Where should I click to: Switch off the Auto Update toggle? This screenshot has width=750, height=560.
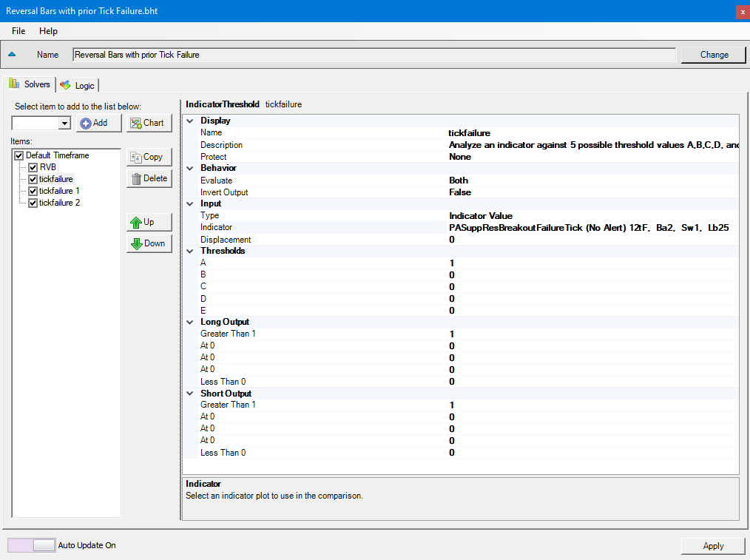(x=32, y=545)
